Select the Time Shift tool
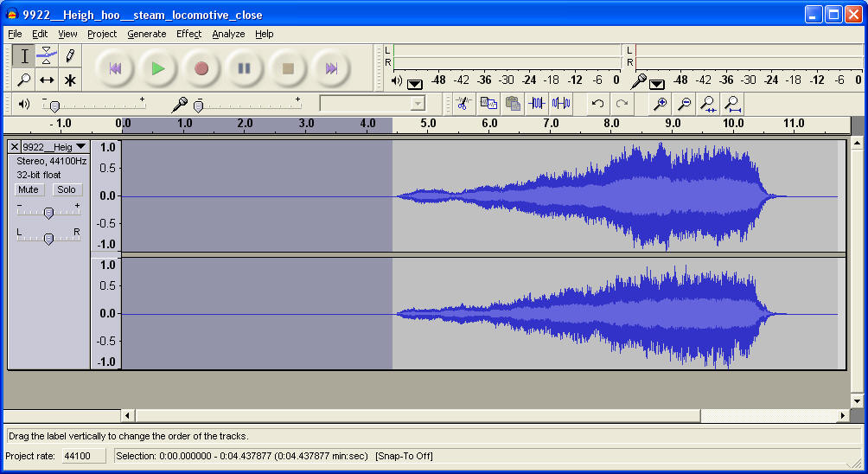868x474 pixels. [x=47, y=80]
